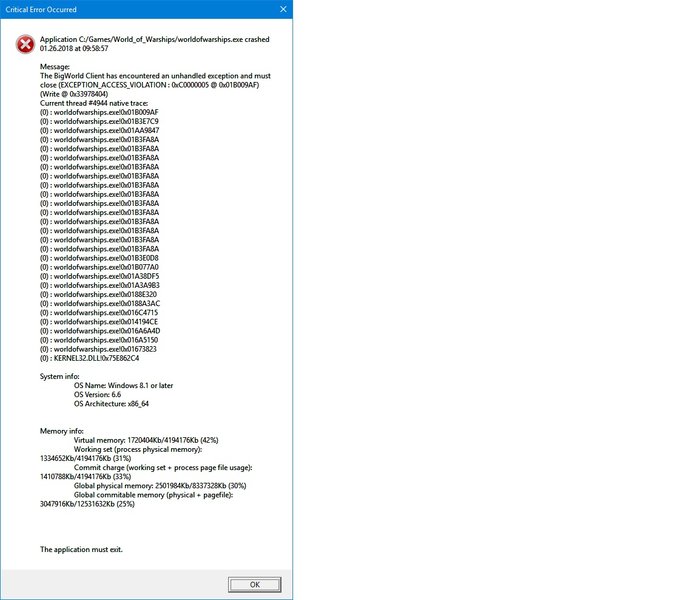Image resolution: width=699 pixels, height=600 pixels.
Task: Close the Critical Error Occurred dialog
Action: coord(283,9)
